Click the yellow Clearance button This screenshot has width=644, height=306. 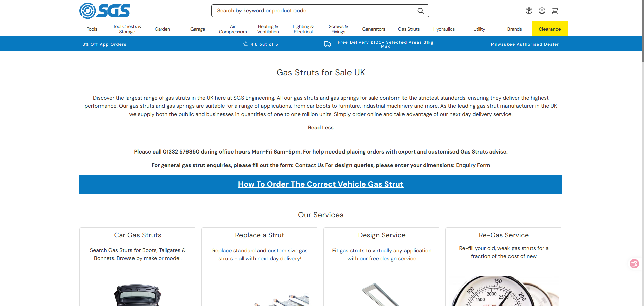tap(550, 29)
